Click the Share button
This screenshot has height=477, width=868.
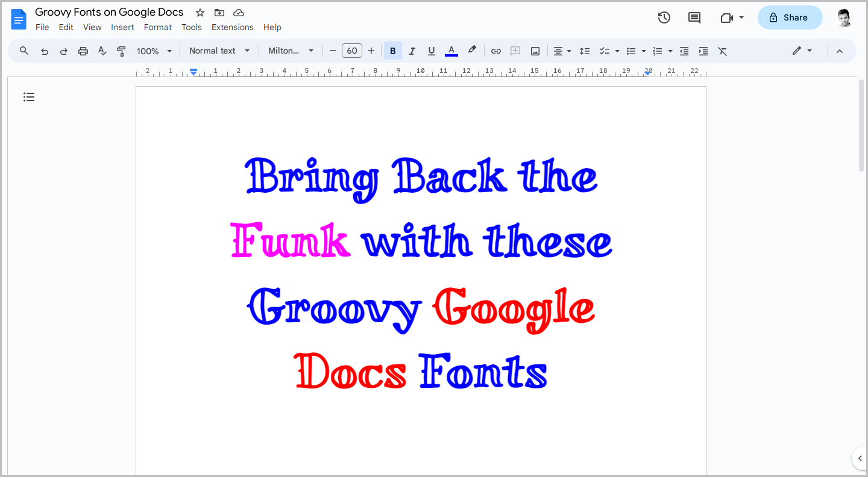click(790, 17)
